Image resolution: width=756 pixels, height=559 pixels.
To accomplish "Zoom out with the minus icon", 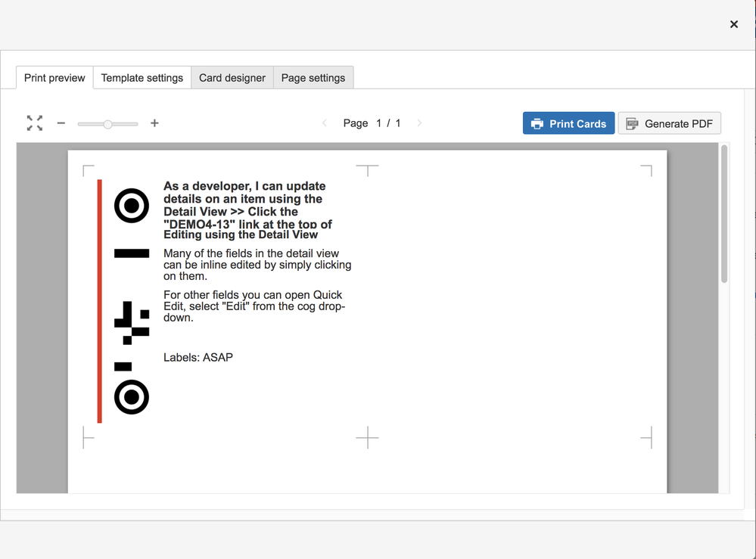I will click(x=61, y=123).
